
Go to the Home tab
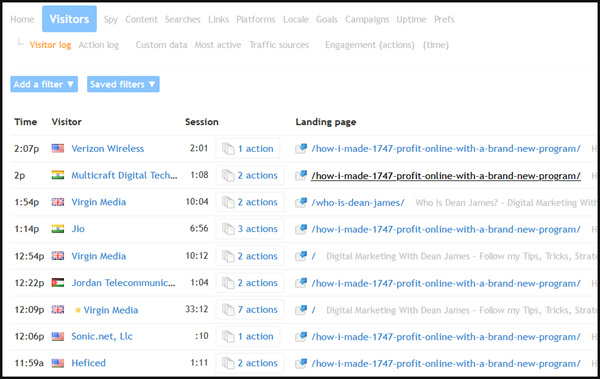coord(22,20)
